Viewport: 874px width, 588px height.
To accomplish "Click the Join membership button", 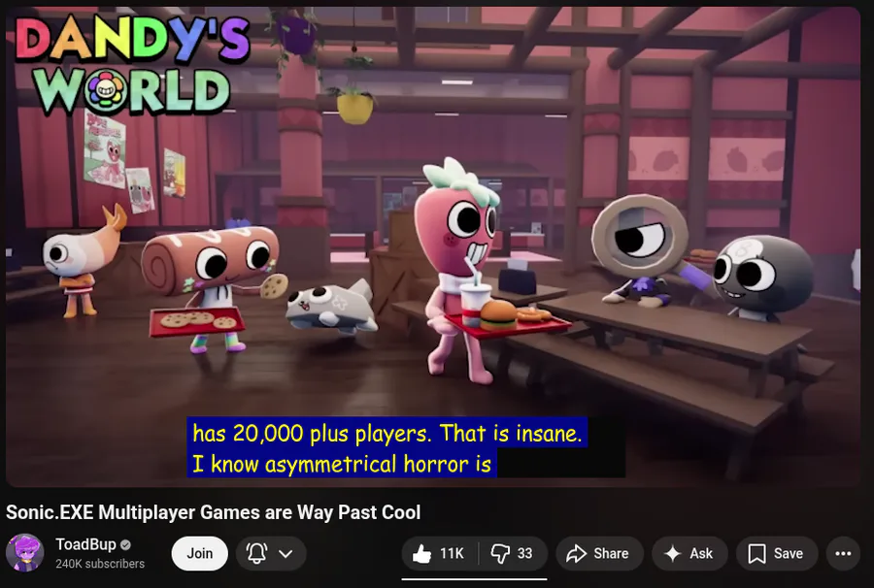I will coord(199,553).
